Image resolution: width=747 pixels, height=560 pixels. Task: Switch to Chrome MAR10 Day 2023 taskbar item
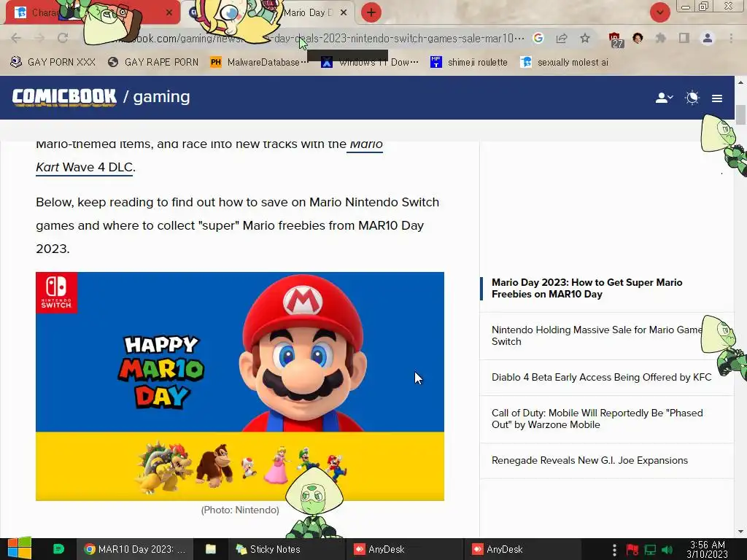[135, 549]
